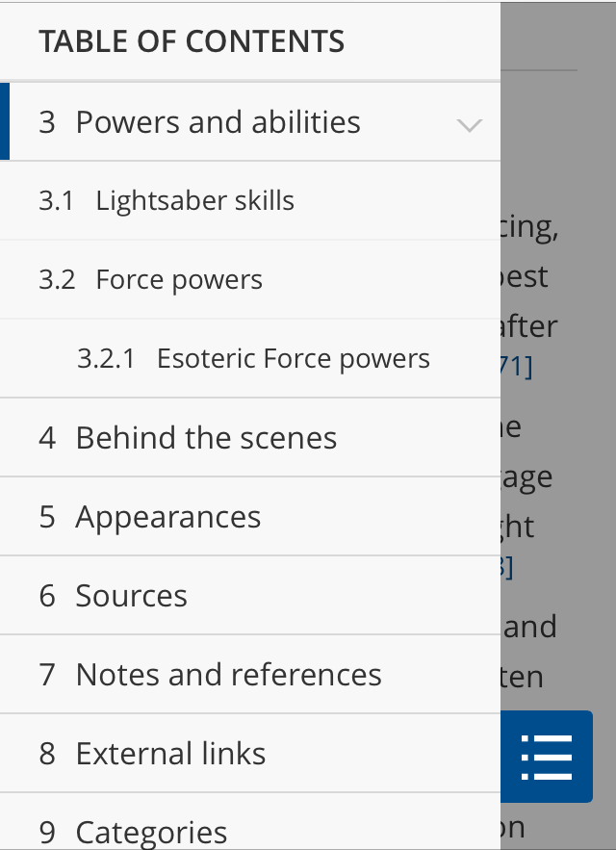Click the blue active-section marker bar
Image resolution: width=616 pixels, height=850 pixels.
[5, 121]
